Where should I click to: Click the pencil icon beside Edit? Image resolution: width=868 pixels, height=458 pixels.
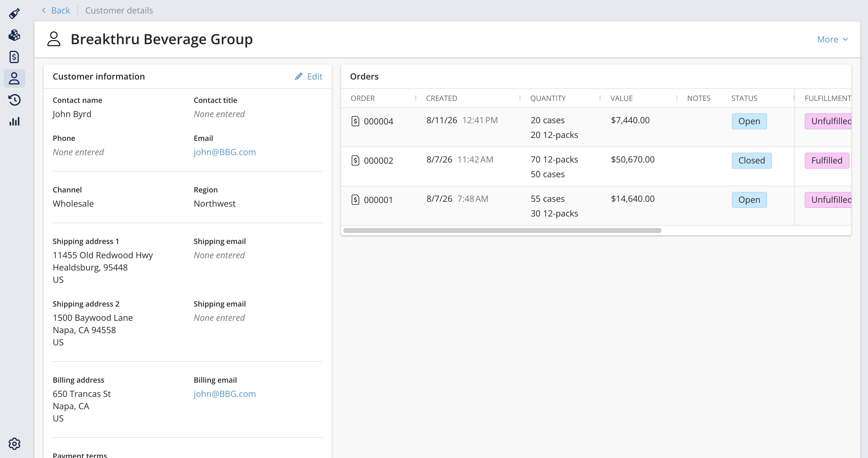[298, 77]
